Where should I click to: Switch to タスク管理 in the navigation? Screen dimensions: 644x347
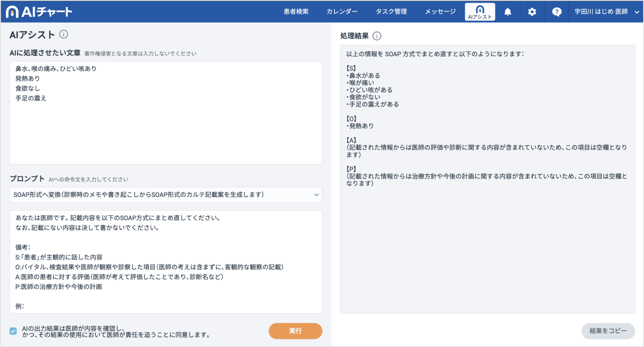point(391,12)
